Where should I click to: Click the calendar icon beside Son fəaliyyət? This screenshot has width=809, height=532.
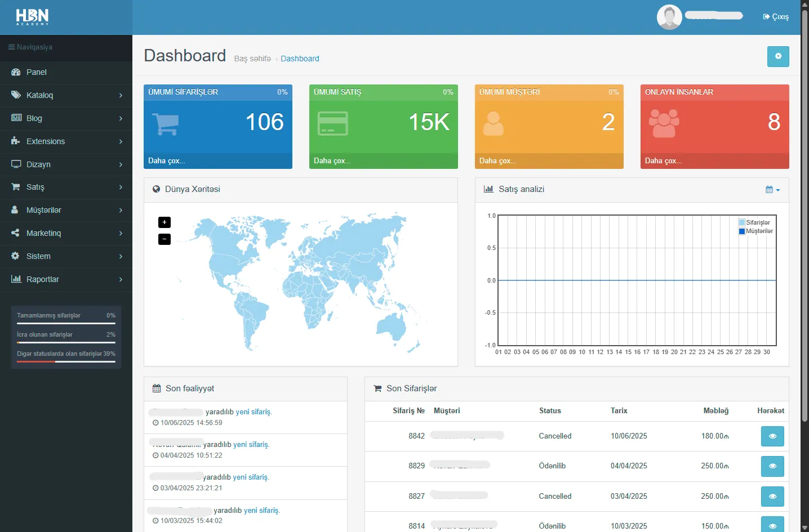pos(157,388)
